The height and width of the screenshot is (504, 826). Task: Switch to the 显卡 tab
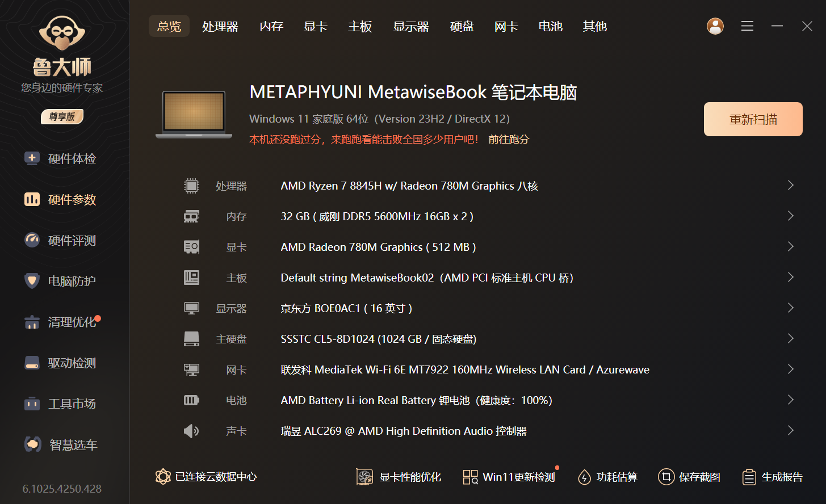316,26
